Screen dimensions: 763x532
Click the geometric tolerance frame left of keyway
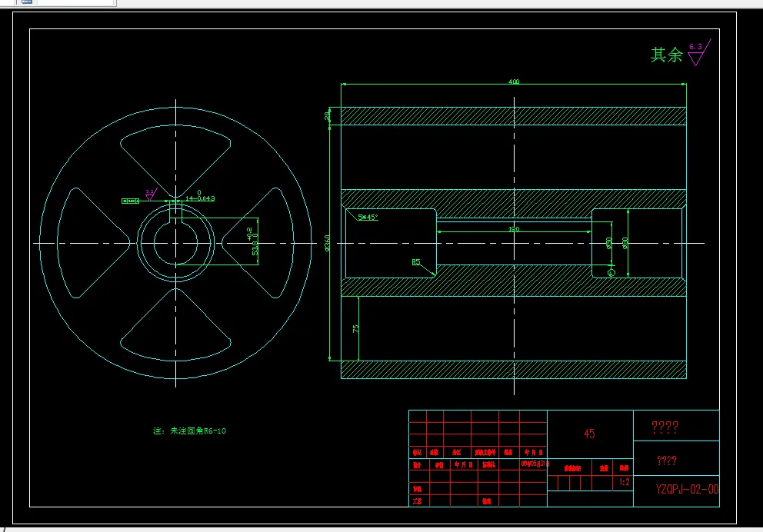tap(131, 201)
